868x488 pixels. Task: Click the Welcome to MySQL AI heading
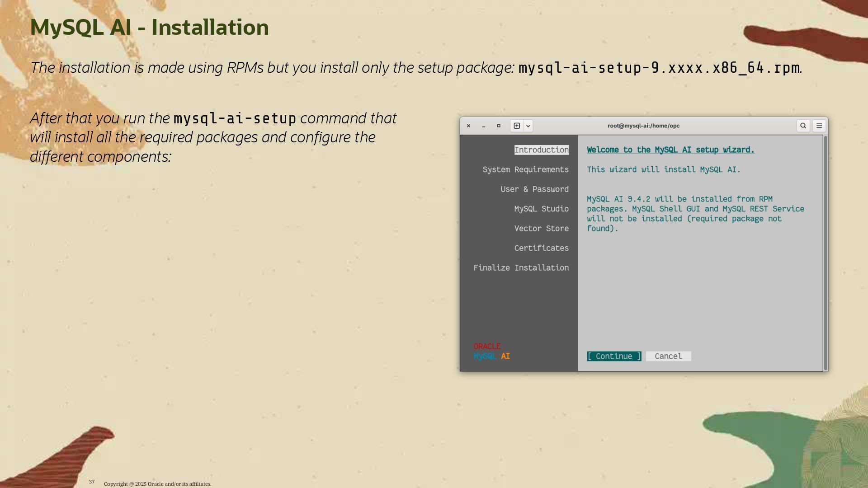670,150
